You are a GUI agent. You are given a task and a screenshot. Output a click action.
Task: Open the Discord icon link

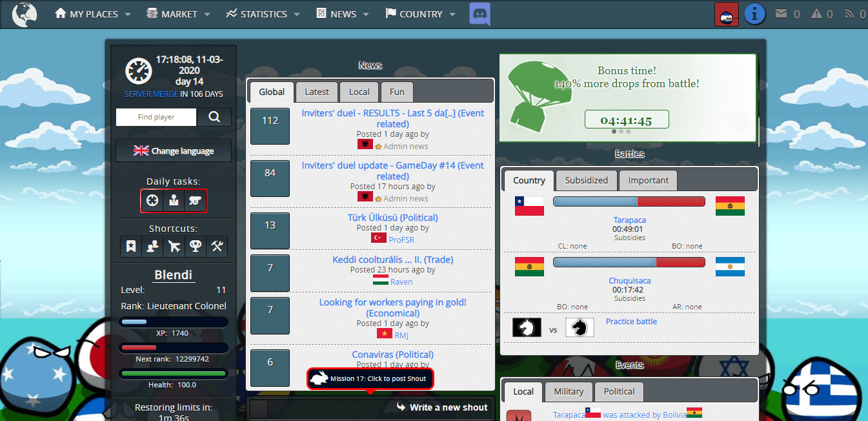(x=479, y=14)
